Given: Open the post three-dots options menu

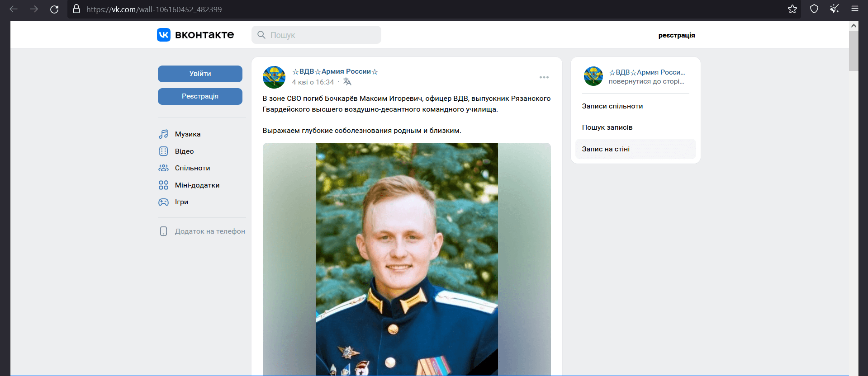Looking at the screenshot, I should [x=544, y=77].
